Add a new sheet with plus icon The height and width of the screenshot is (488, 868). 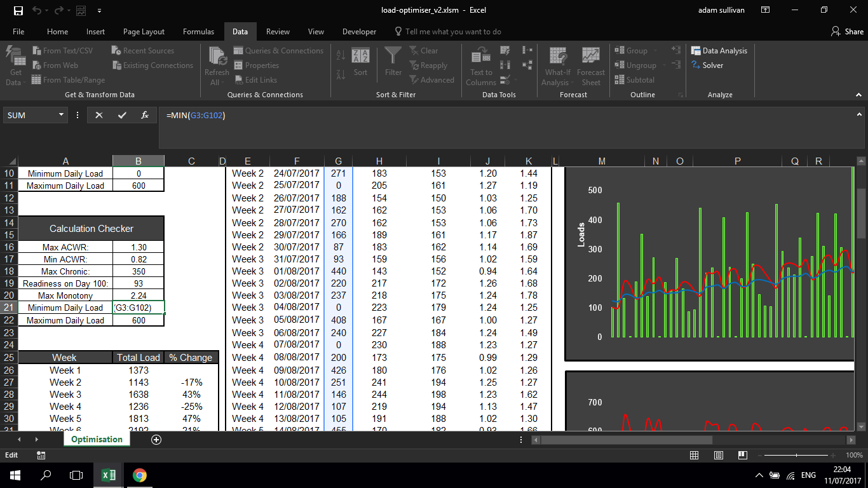tap(156, 440)
